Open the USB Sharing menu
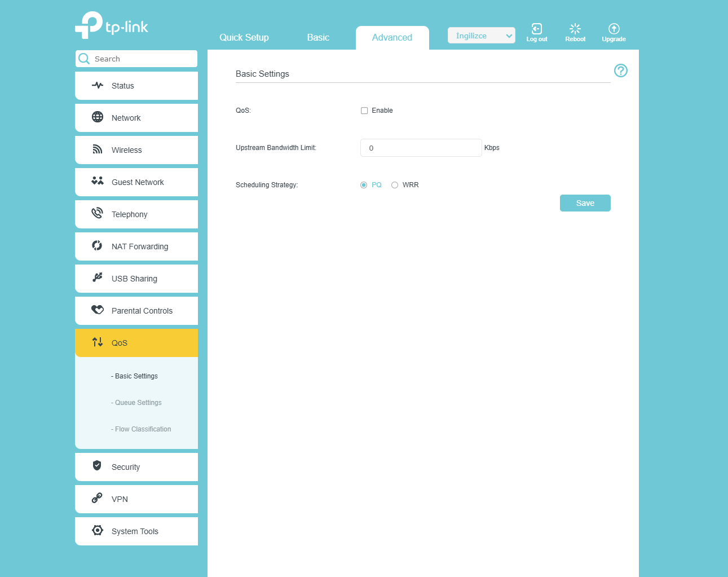728x577 pixels. 136,279
